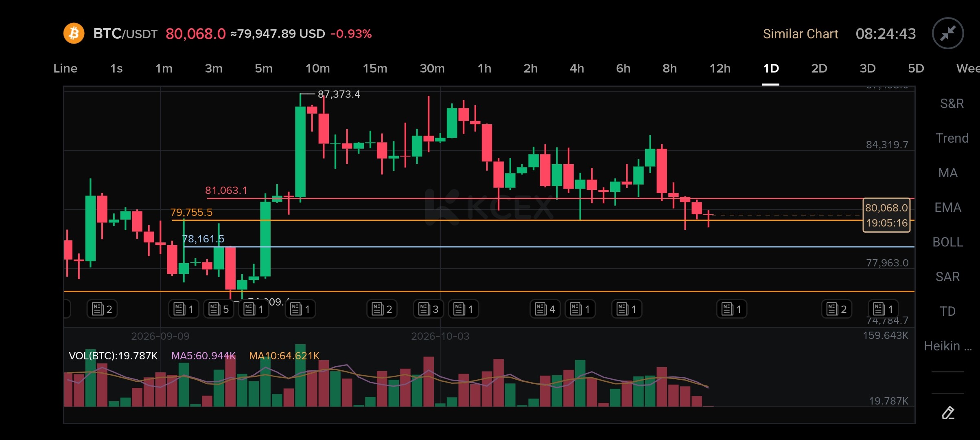This screenshot has width=980, height=440.
Task: Switch to the 5D timeframe
Action: (916, 68)
